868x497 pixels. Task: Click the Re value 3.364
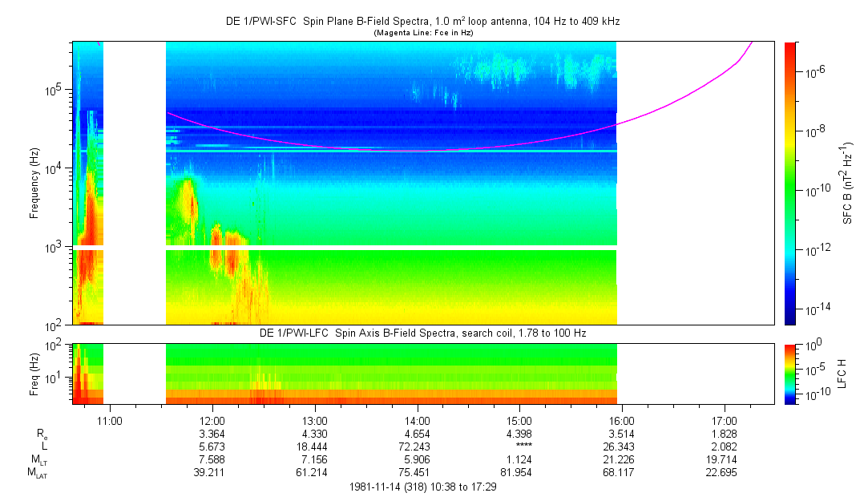pos(212,433)
